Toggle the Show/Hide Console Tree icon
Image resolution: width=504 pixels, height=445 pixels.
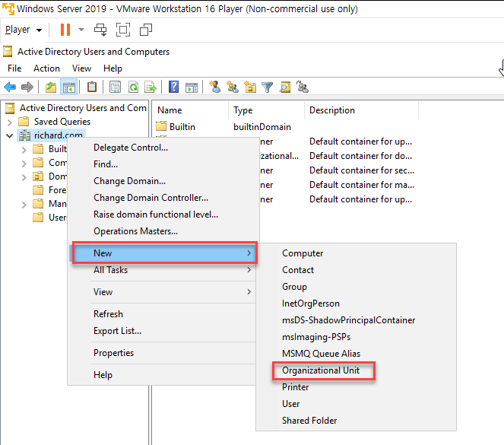(68, 87)
